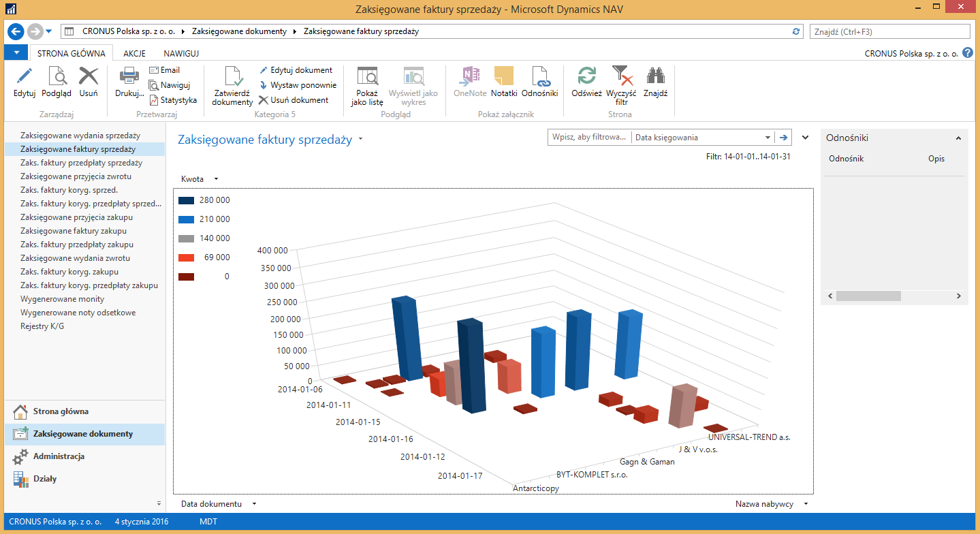Open Statystyka from the ribbon
Viewport: 980px width, 534px height.
coord(173,100)
